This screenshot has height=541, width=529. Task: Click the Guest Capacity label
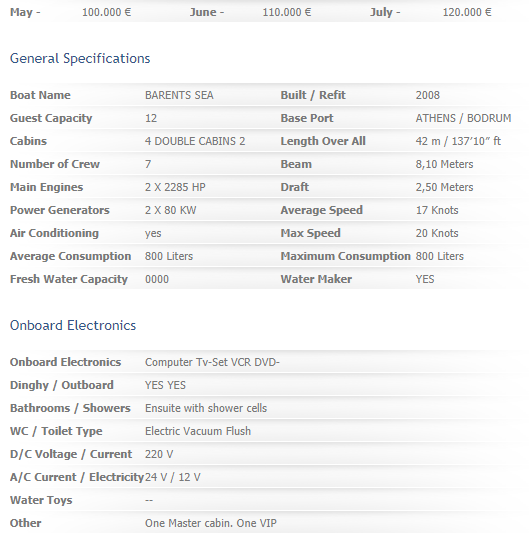click(x=51, y=118)
